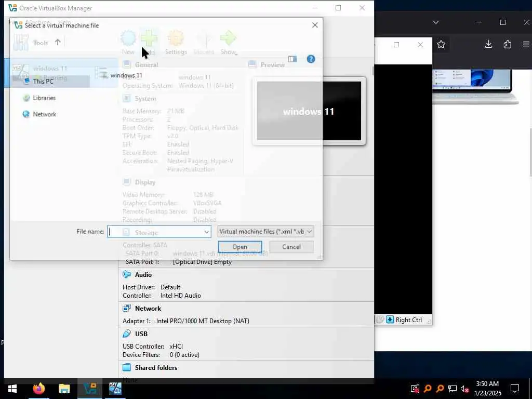Click '[Optical Drive] Empty' on SATA Port 1

click(202, 262)
